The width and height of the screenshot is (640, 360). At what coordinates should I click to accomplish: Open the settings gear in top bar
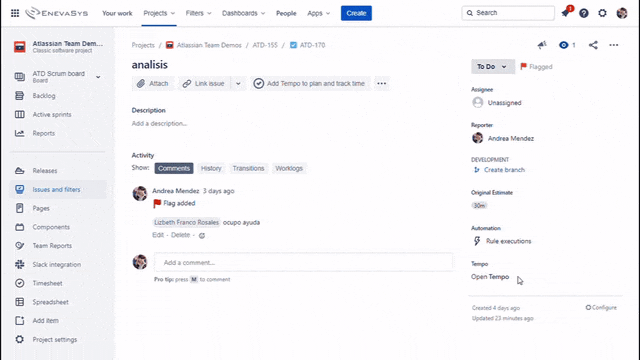coord(602,13)
